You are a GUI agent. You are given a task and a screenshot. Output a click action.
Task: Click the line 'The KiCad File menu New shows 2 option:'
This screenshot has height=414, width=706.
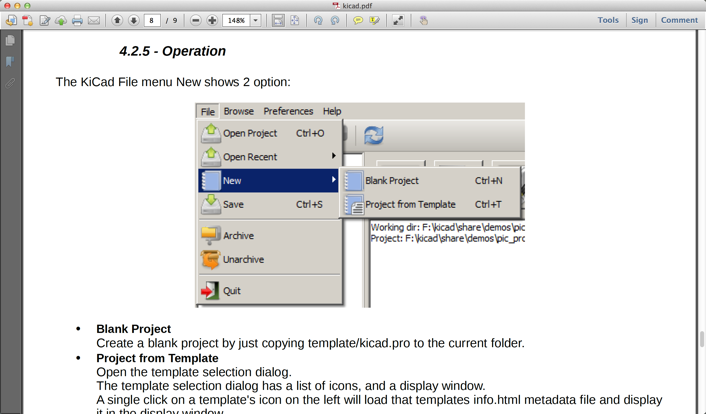click(x=173, y=82)
